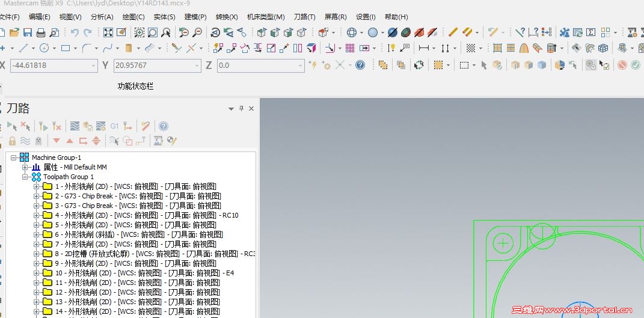This screenshot has height=318, width=644.
Task: Open the 刀路(T) menu
Action: coord(305,17)
